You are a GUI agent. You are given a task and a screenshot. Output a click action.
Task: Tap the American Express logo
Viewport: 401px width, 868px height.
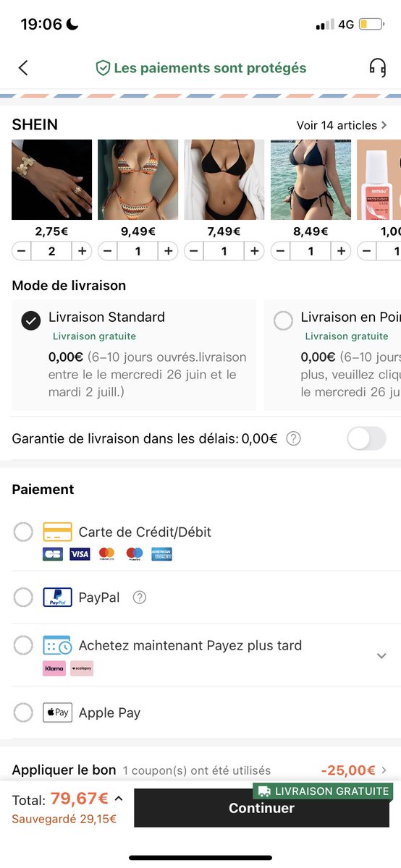(162, 554)
